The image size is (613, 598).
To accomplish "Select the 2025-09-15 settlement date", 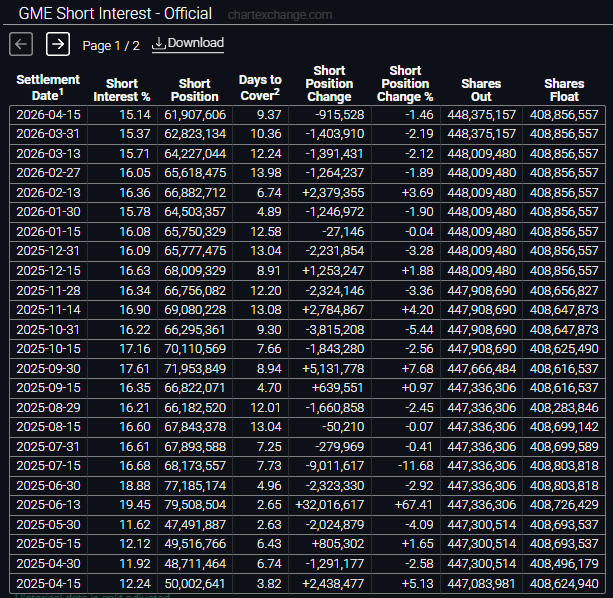I will click(x=48, y=388).
